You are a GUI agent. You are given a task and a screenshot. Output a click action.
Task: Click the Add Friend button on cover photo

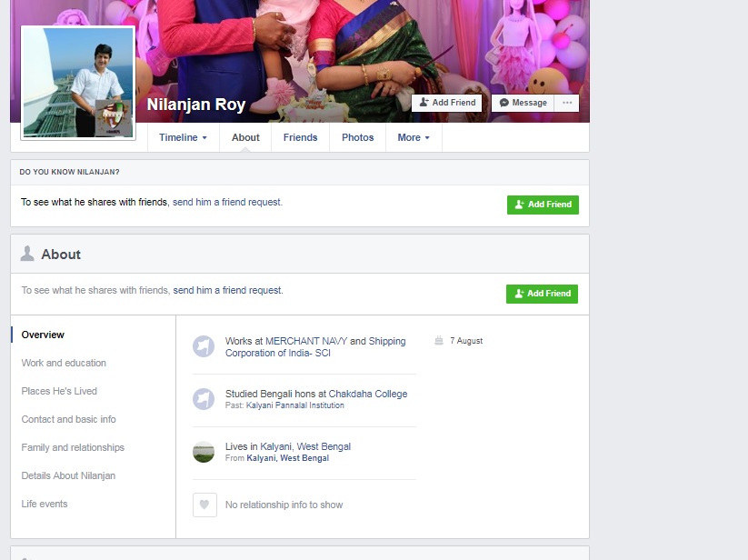[447, 103]
